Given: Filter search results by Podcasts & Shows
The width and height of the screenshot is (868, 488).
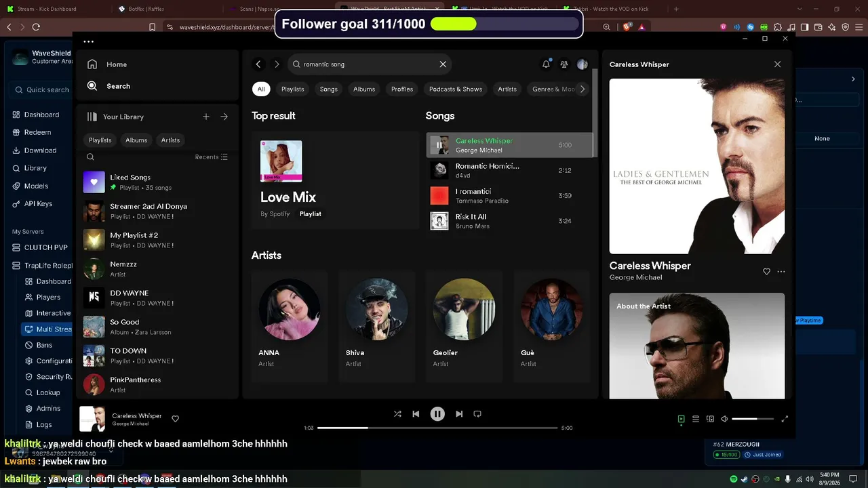Looking at the screenshot, I should tap(456, 89).
